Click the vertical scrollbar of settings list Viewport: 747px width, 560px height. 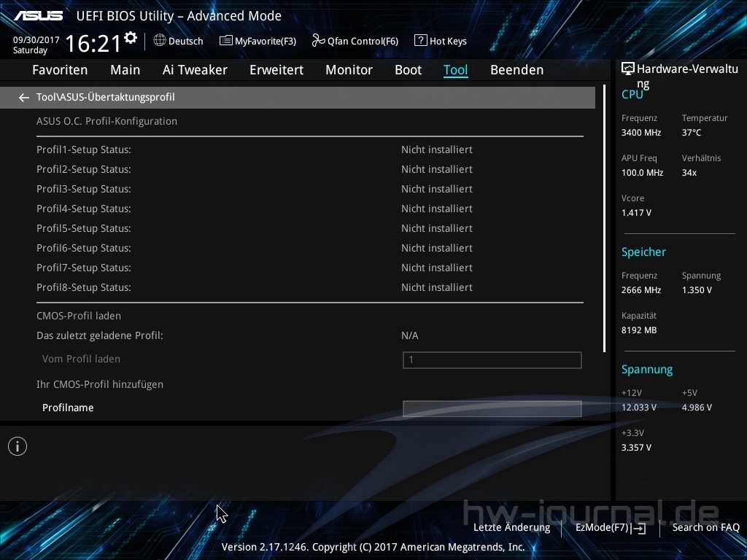click(x=604, y=219)
